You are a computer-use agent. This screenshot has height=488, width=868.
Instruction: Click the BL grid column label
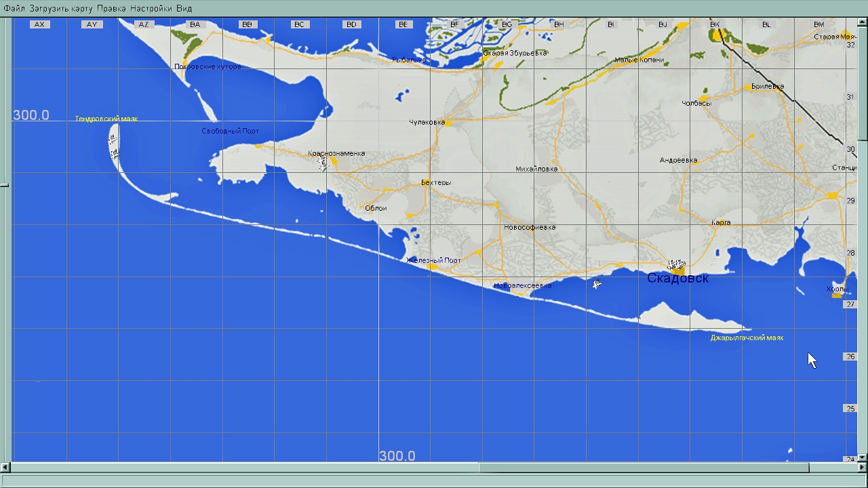[766, 24]
